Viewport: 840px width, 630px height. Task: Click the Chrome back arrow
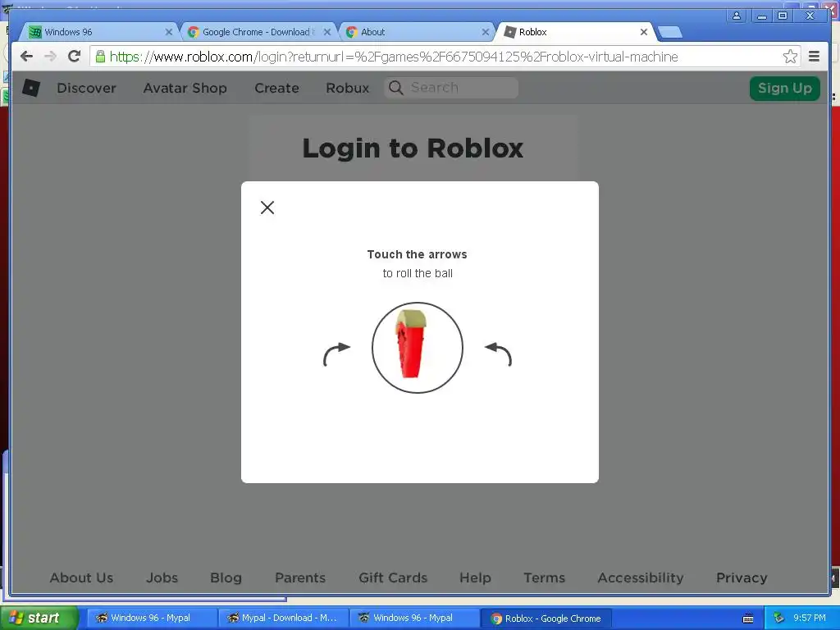pyautogui.click(x=26, y=57)
